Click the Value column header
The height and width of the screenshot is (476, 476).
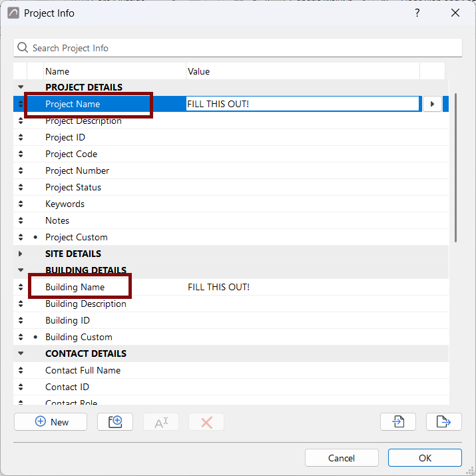pos(303,71)
